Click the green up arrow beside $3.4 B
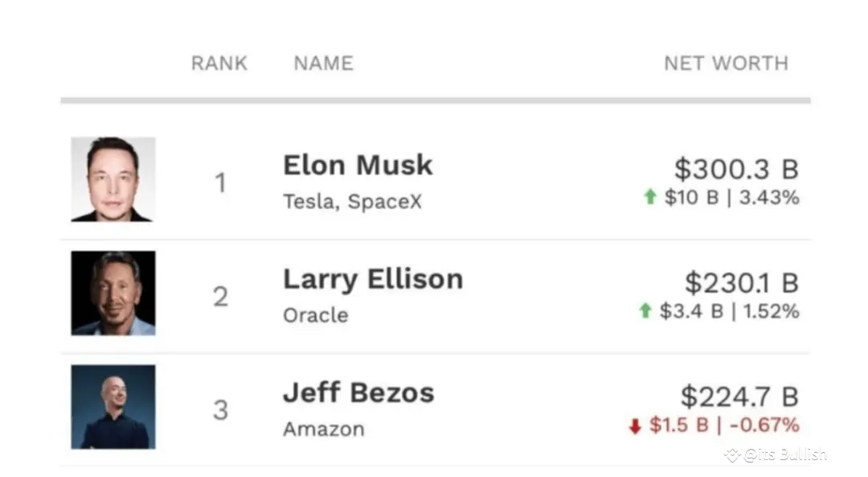868x477 pixels. (645, 310)
